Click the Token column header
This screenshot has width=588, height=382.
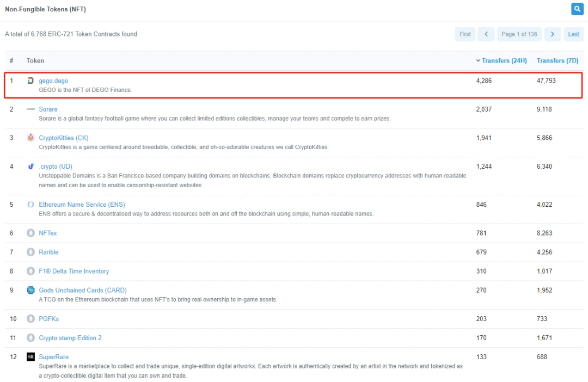coord(35,61)
